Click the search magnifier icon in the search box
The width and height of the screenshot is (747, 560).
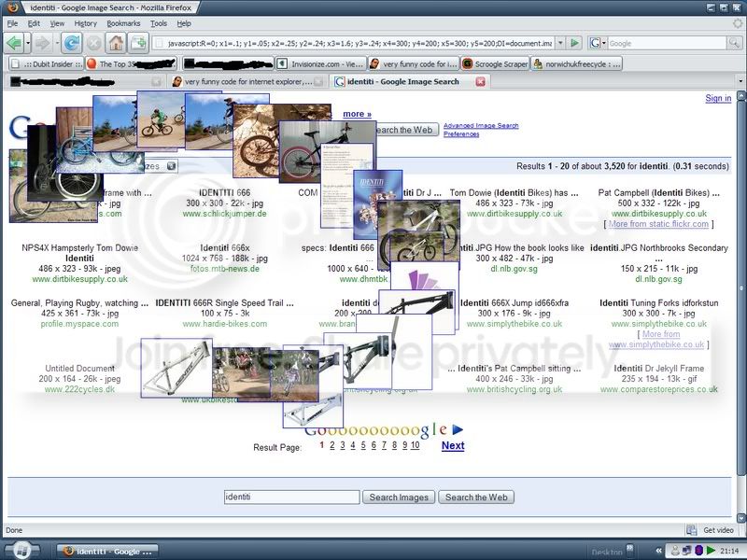(x=734, y=43)
